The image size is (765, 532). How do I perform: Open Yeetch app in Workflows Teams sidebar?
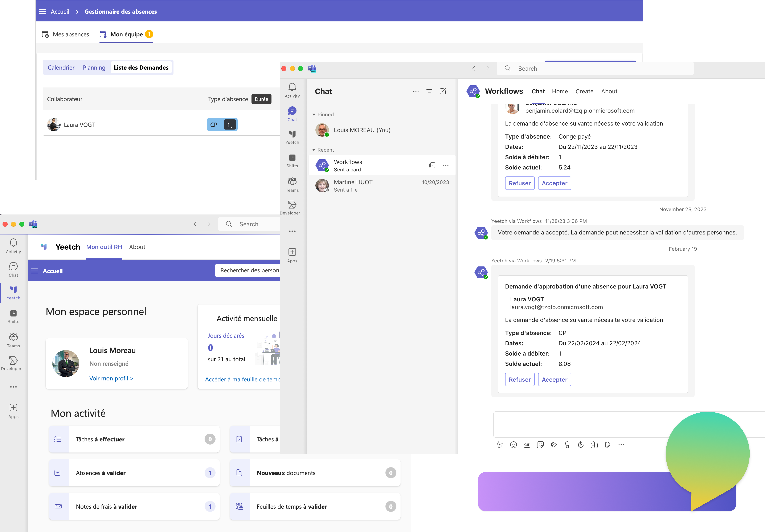click(x=292, y=137)
